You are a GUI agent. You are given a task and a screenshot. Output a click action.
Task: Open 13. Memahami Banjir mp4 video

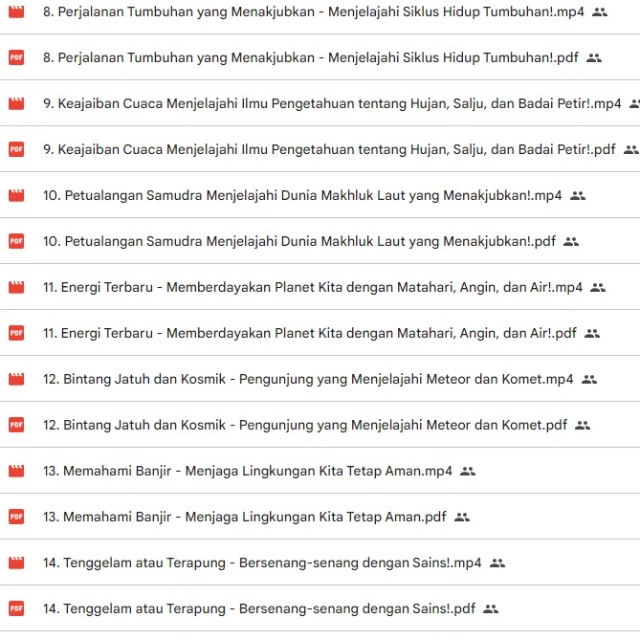(247, 471)
